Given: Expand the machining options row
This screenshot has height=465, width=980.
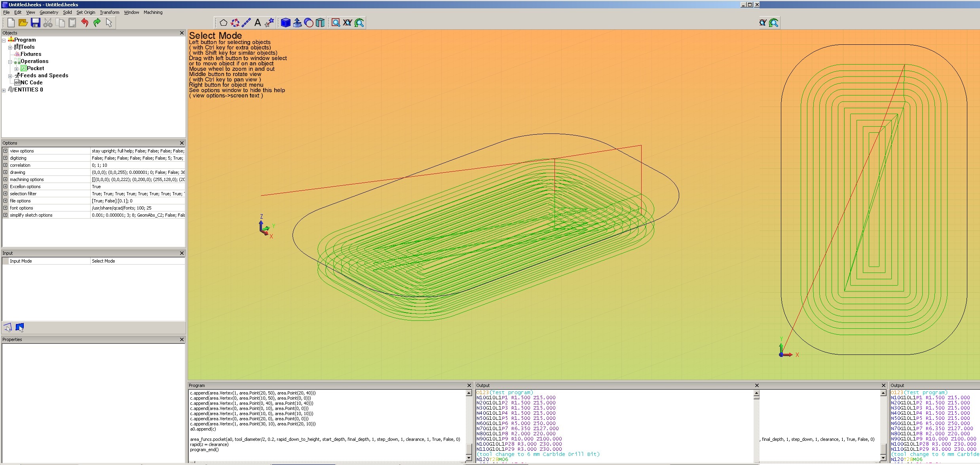Looking at the screenshot, I should 5,179.
